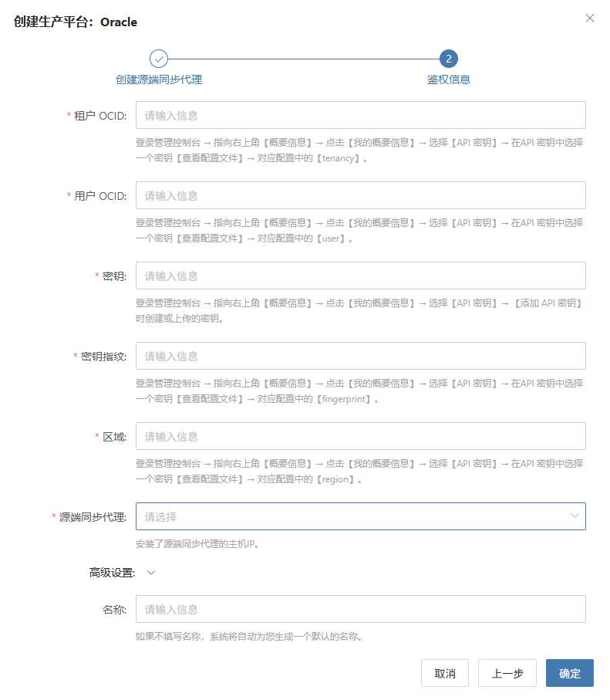The height and width of the screenshot is (700, 610).
Task: Collapse 高级设置 with chevron
Action: pos(151,573)
